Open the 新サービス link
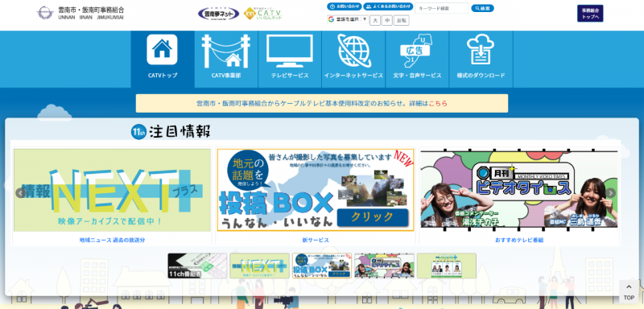The width and height of the screenshot is (644, 309). pyautogui.click(x=316, y=240)
